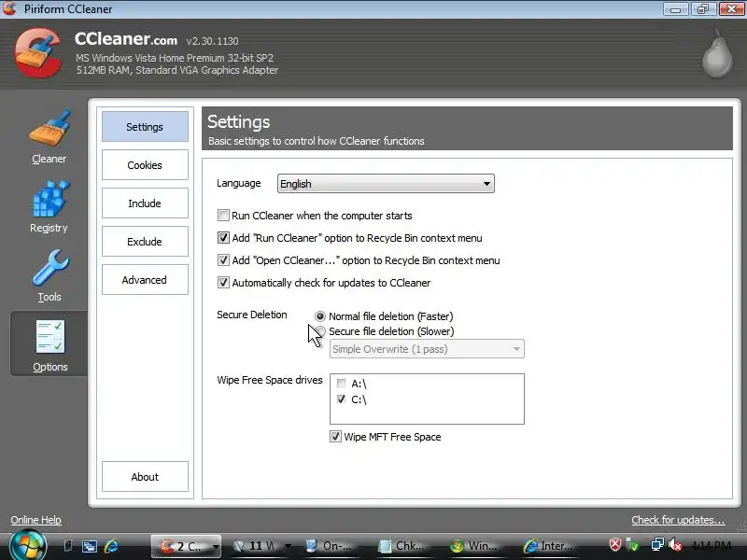Switch to the Settings tab

pos(145,127)
